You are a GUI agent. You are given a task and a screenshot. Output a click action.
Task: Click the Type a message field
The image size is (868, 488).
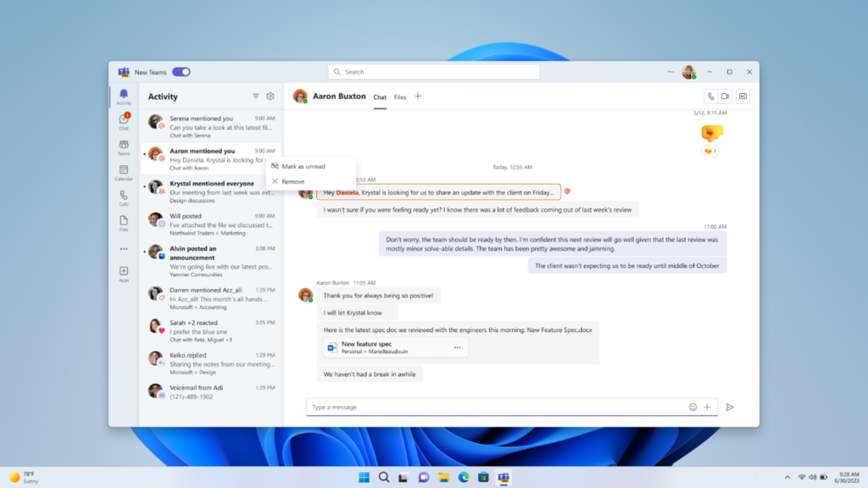[x=495, y=408]
